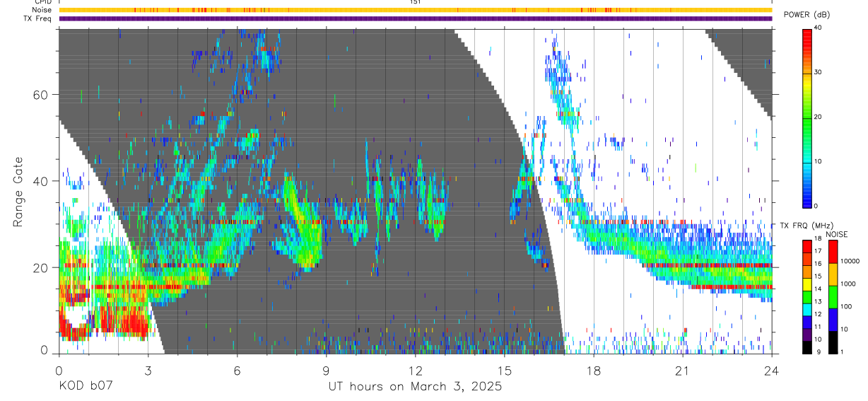Click the 'TX Freq' row label

tap(39, 18)
